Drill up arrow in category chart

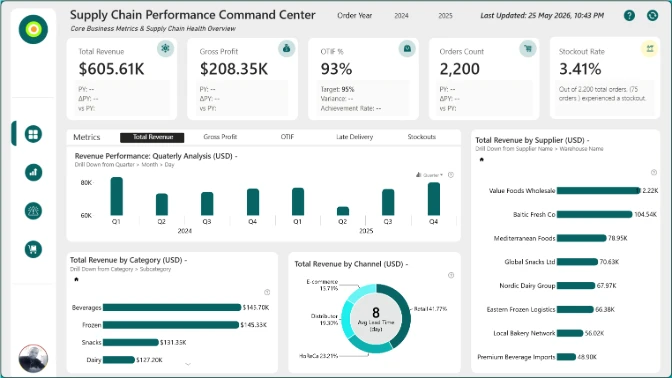click(x=76, y=279)
